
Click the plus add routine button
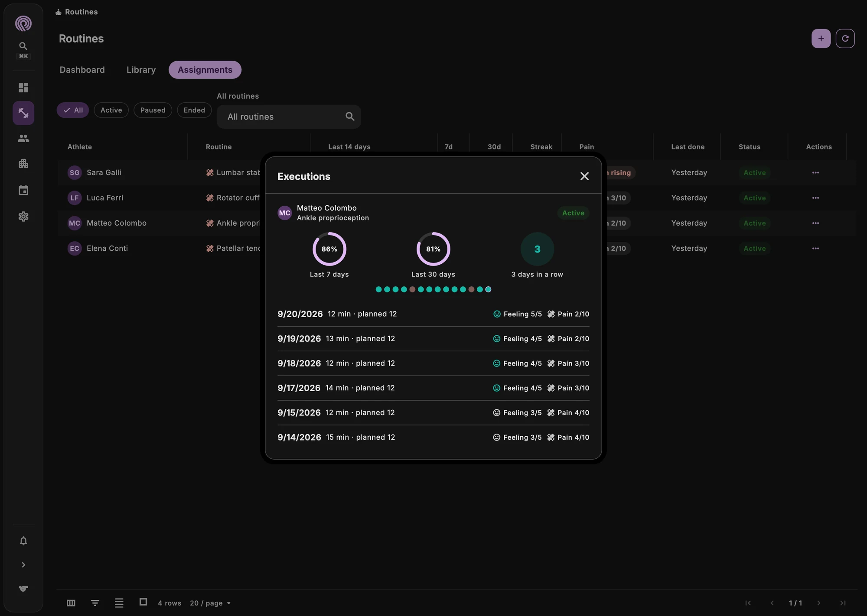click(x=821, y=39)
